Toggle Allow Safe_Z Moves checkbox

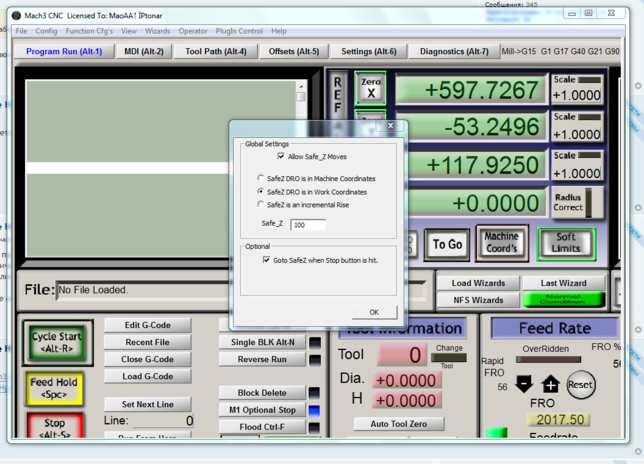click(281, 156)
